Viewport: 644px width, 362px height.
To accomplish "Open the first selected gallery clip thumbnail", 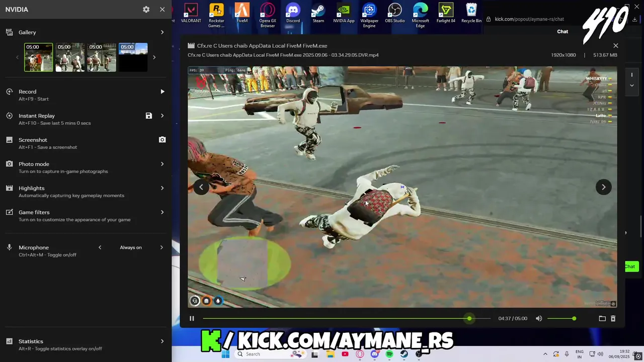I will pos(39,57).
